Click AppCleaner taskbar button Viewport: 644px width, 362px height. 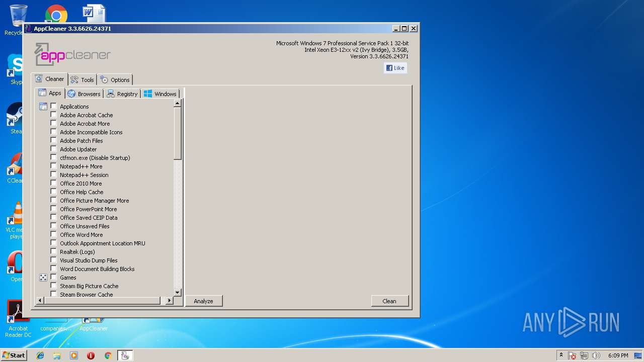pos(125,355)
